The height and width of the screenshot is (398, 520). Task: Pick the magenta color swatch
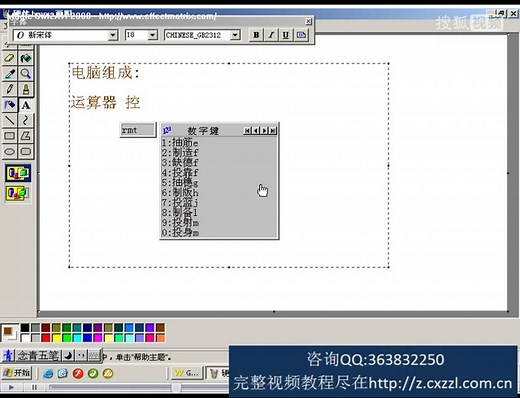[x=98, y=338]
